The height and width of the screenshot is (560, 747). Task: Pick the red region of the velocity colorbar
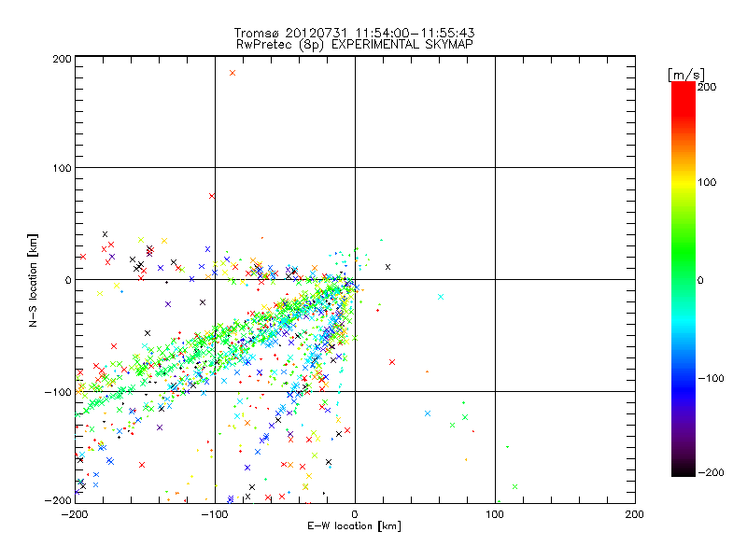(684, 100)
